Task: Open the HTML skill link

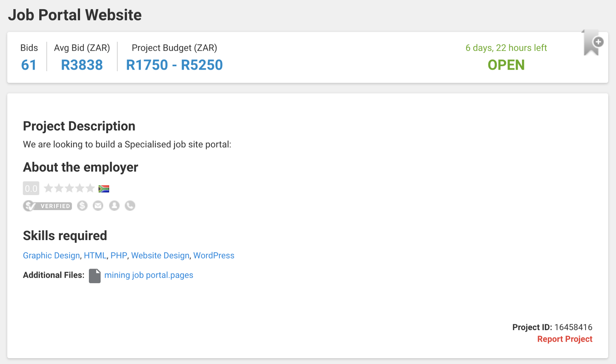Action: (x=95, y=255)
